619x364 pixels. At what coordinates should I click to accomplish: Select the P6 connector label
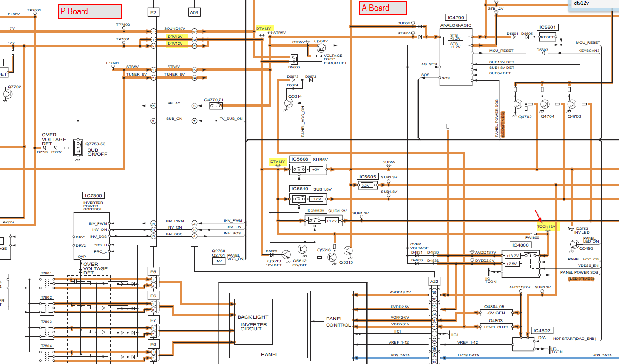153,296
